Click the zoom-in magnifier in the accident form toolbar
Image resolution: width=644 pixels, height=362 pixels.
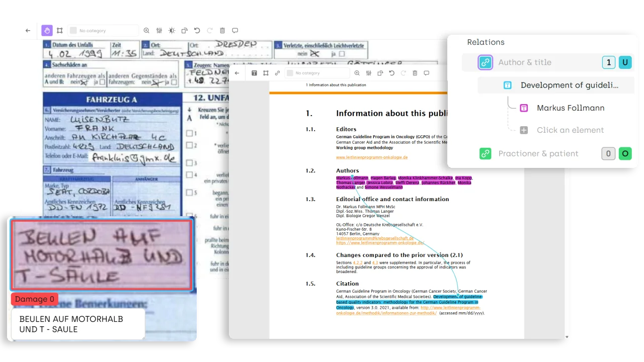[146, 31]
